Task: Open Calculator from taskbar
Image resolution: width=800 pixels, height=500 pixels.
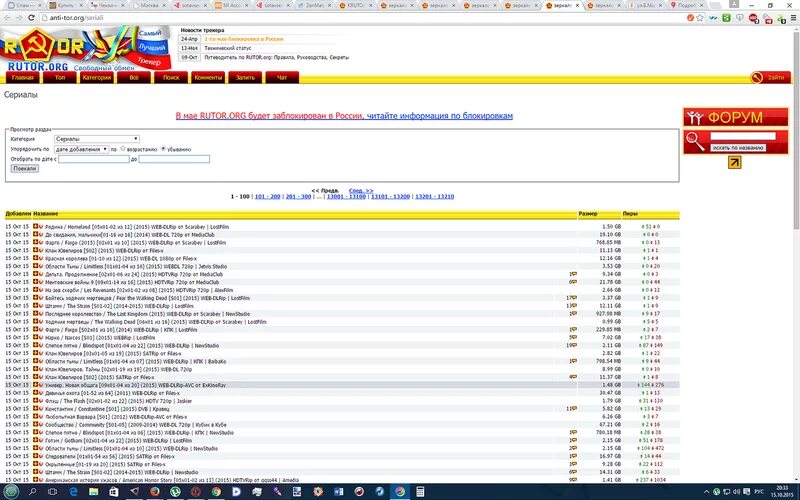Action: pos(420,492)
